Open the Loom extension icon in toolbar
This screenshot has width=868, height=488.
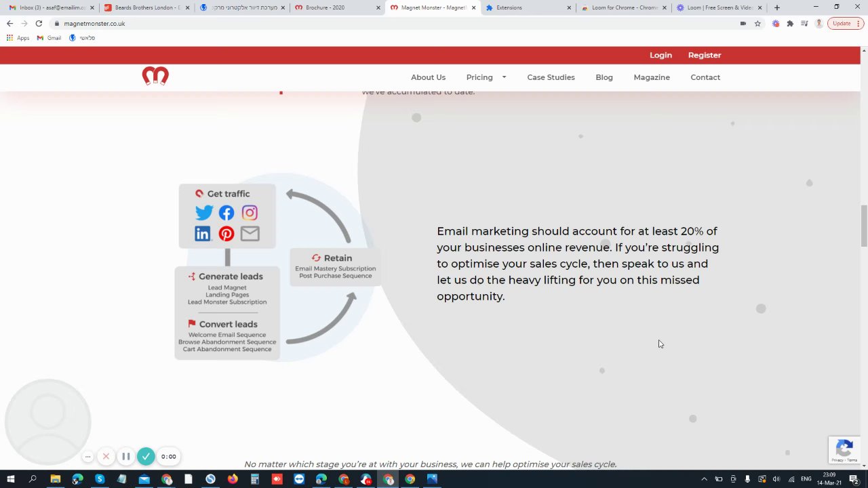776,23
